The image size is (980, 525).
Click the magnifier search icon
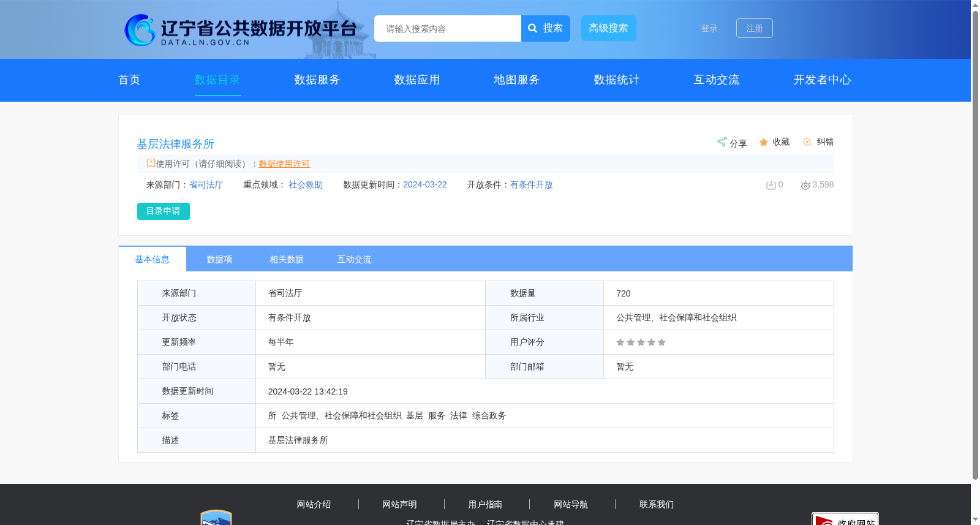point(533,28)
